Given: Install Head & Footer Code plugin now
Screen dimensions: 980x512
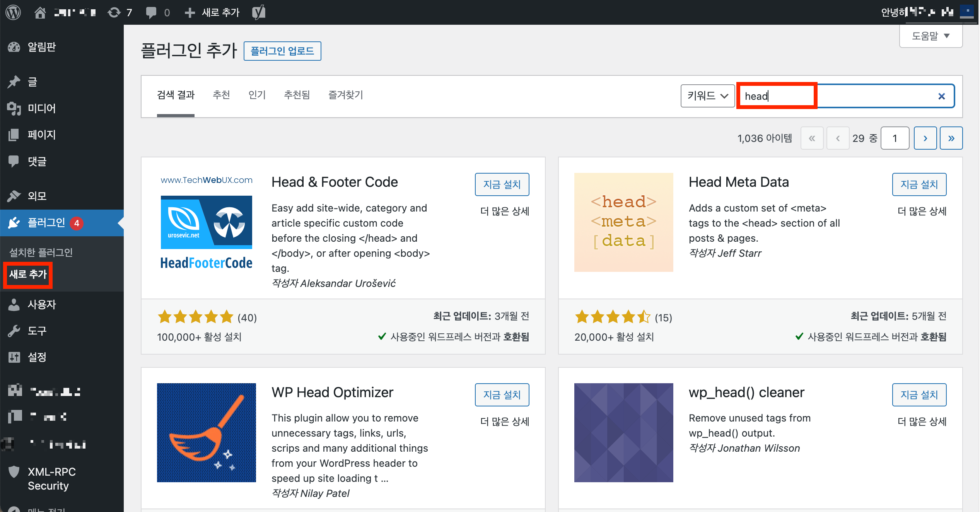Looking at the screenshot, I should point(502,184).
